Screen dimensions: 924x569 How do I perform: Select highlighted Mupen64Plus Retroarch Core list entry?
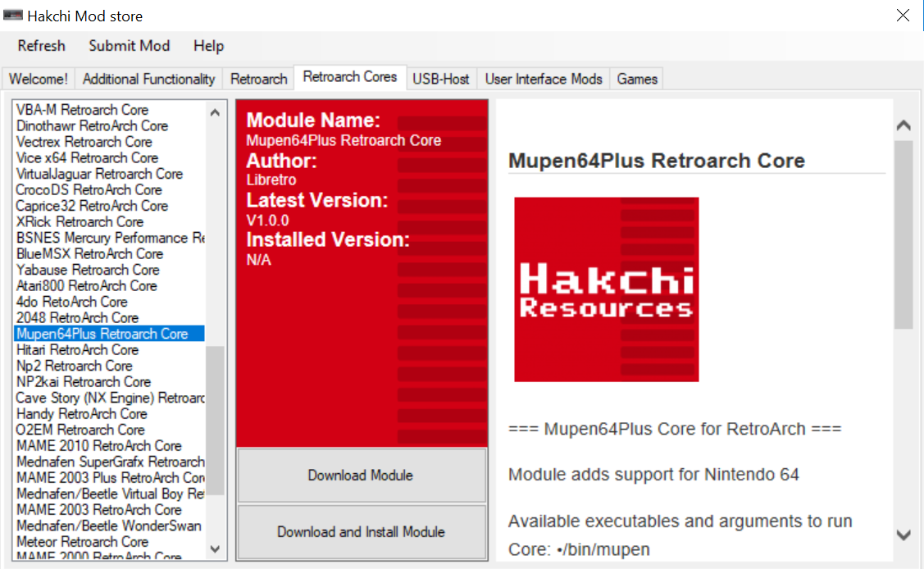[110, 334]
